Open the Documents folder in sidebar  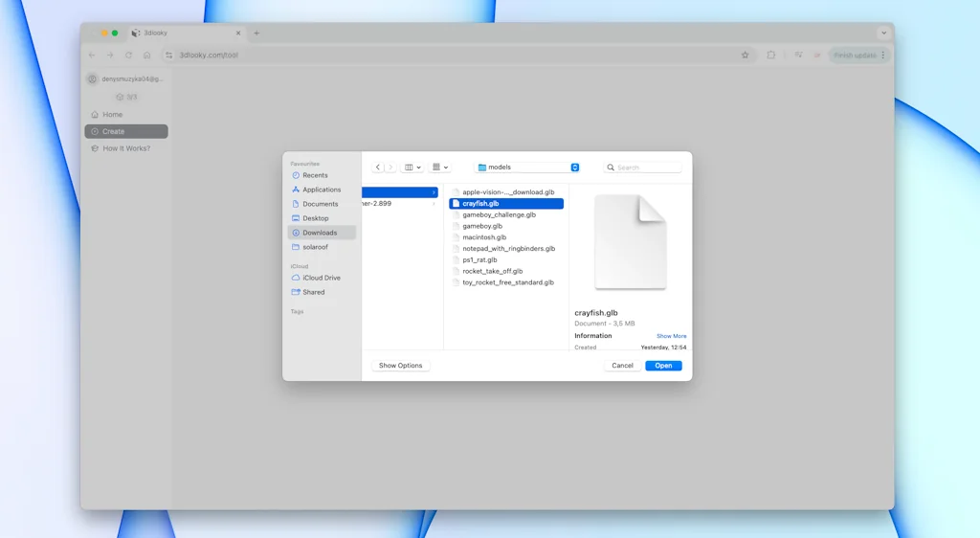pyautogui.click(x=320, y=204)
